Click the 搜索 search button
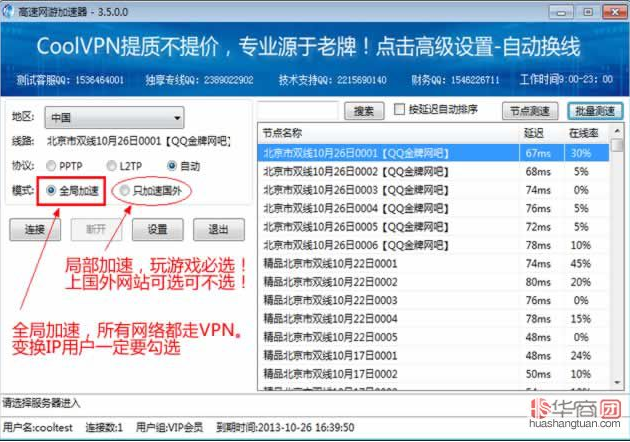Viewport: 630px width, 442px height. (x=364, y=111)
